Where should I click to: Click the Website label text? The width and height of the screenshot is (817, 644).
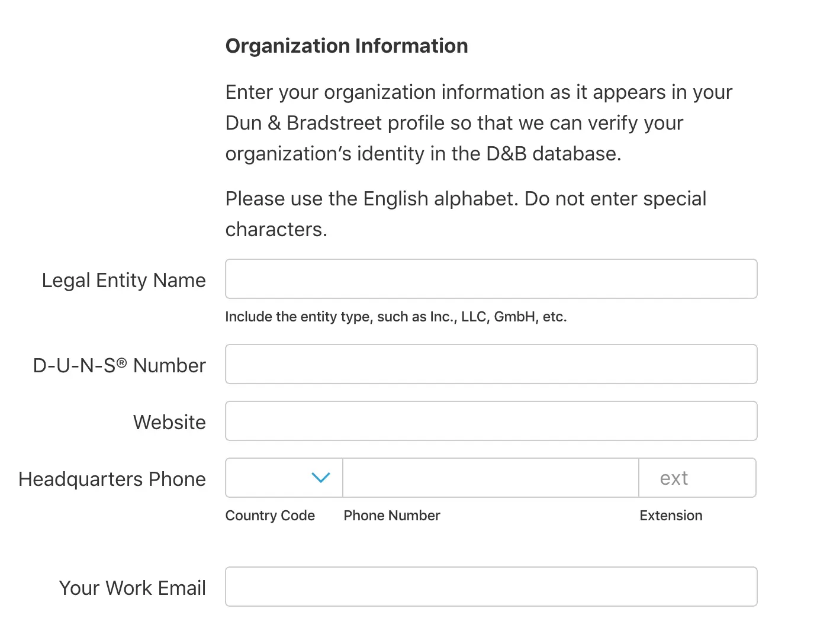pyautogui.click(x=169, y=422)
